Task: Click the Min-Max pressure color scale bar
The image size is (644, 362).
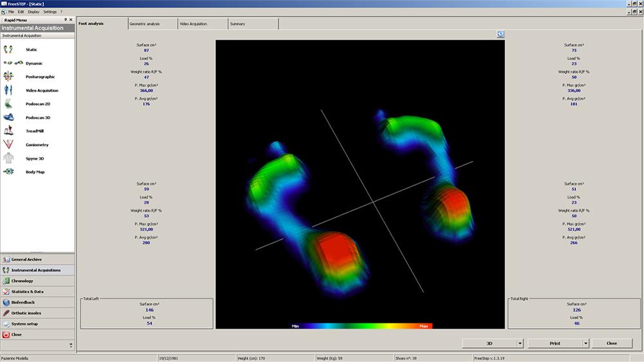Action: click(x=361, y=326)
